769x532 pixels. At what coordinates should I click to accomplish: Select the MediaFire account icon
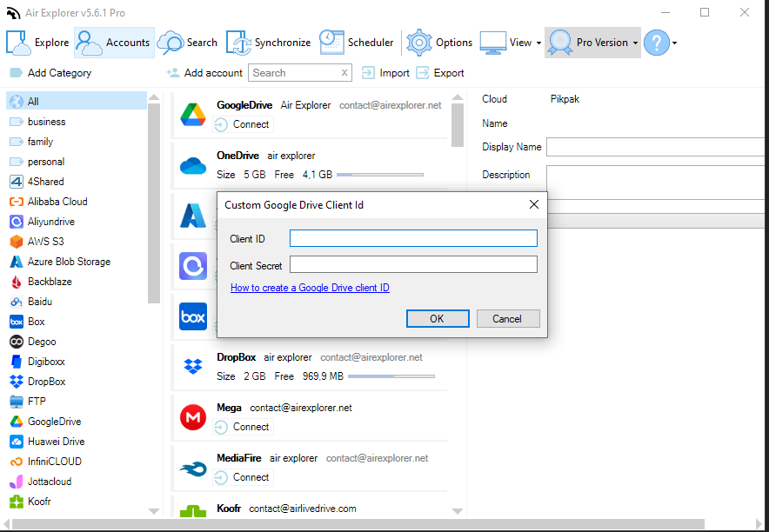(193, 469)
